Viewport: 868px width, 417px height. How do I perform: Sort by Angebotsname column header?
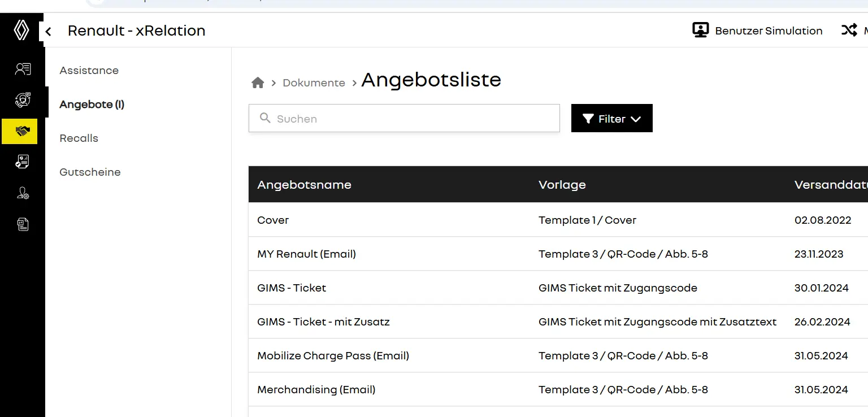(x=304, y=185)
